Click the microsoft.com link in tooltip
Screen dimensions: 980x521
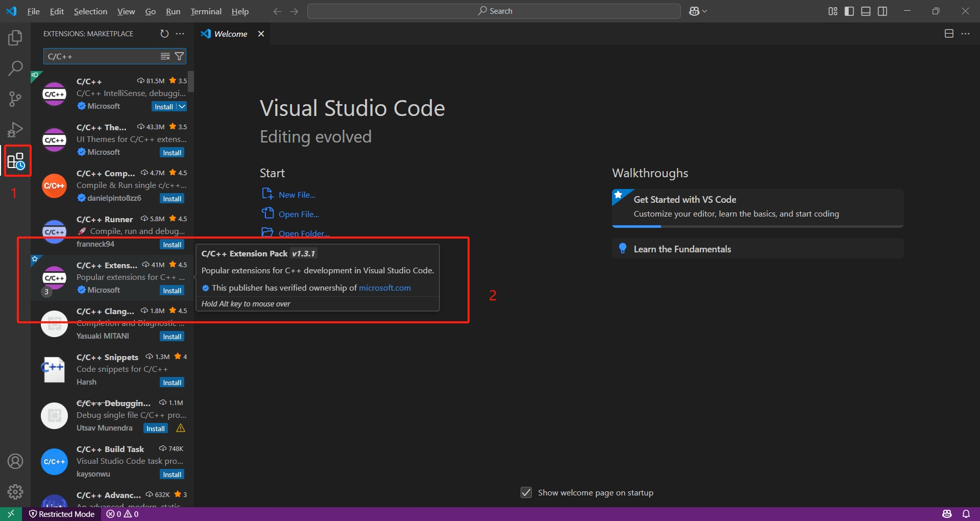(x=384, y=288)
